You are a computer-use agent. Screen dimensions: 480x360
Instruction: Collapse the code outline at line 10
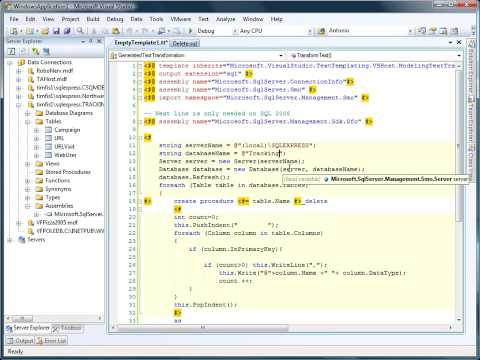click(140, 137)
